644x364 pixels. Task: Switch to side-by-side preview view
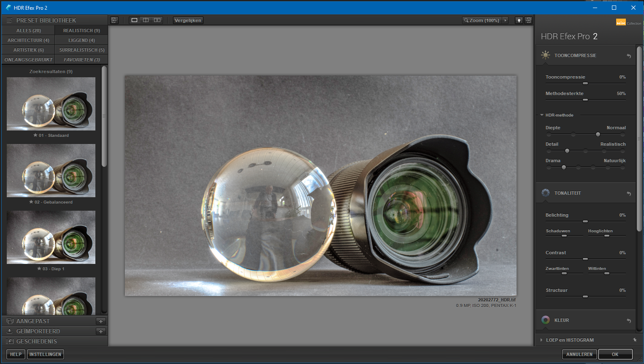click(157, 20)
